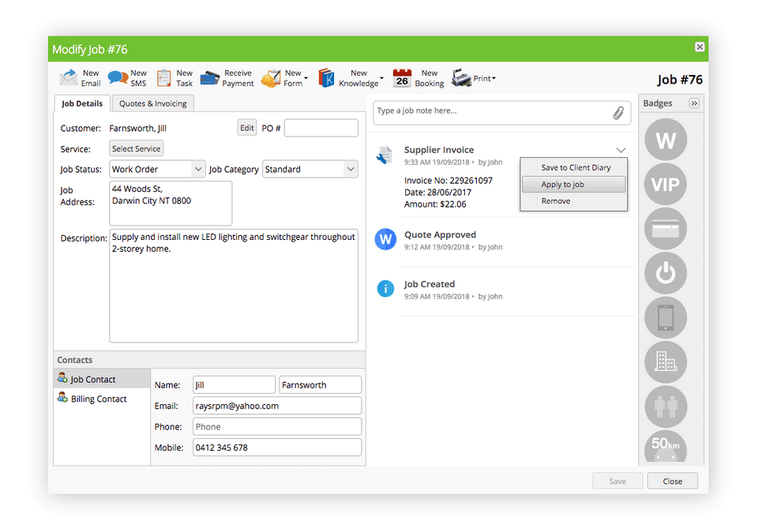Click the paperclip attachment icon
758x532 pixels.
(618, 113)
